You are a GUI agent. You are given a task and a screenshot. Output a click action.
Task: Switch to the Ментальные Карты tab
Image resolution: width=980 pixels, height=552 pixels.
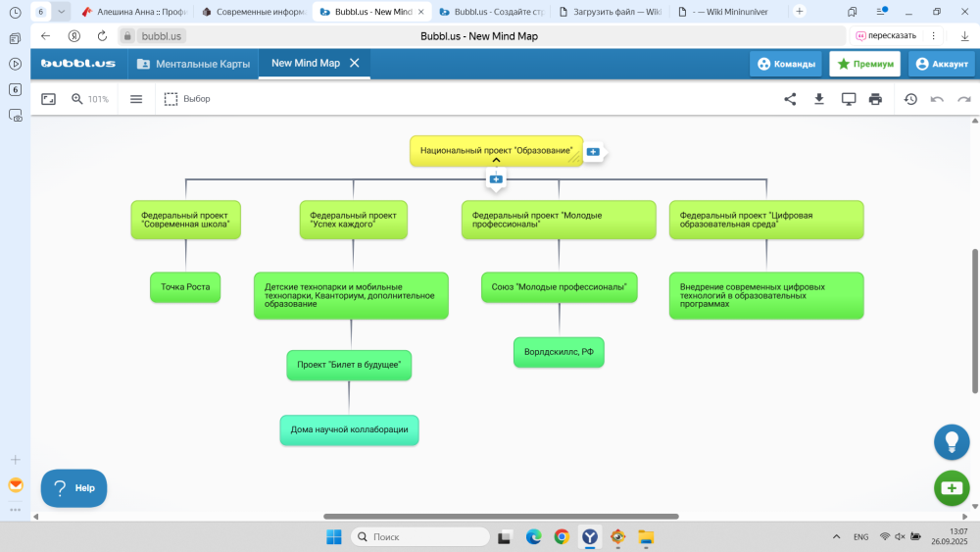click(193, 64)
